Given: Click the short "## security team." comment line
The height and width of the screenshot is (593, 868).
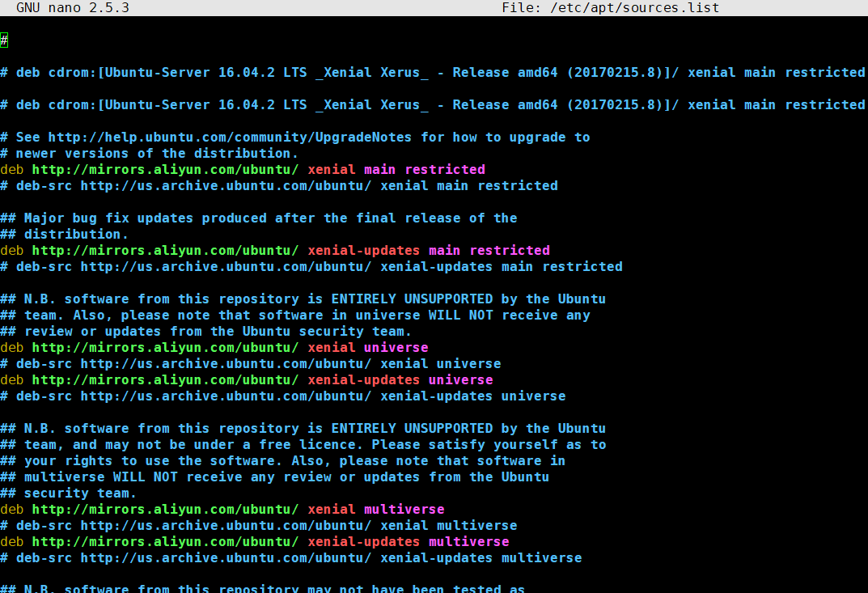Looking at the screenshot, I should pos(68,493).
